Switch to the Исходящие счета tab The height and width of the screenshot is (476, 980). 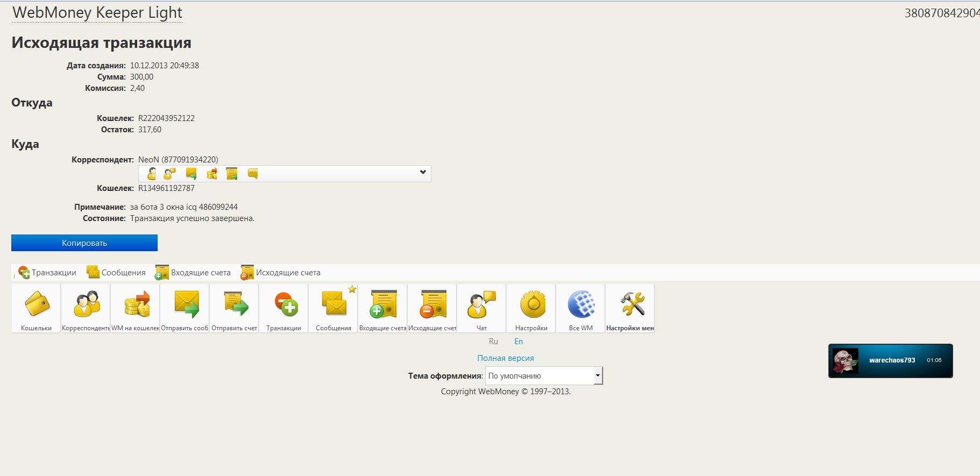[x=280, y=273]
